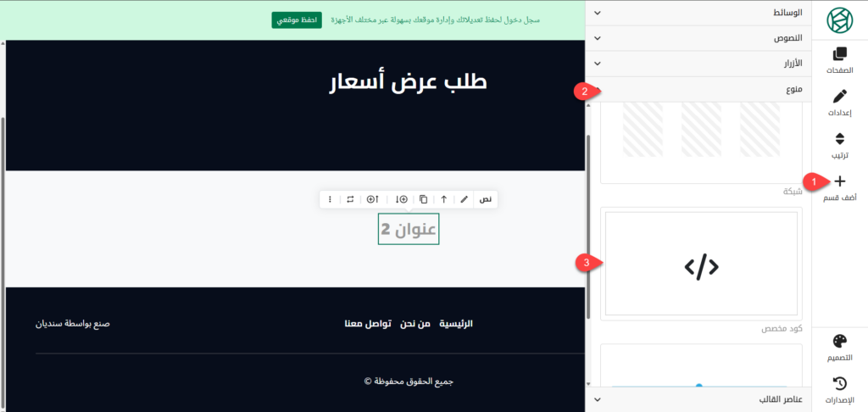Open the الرئيسية footer link
Screen dimensions: 868x412
[456, 324]
